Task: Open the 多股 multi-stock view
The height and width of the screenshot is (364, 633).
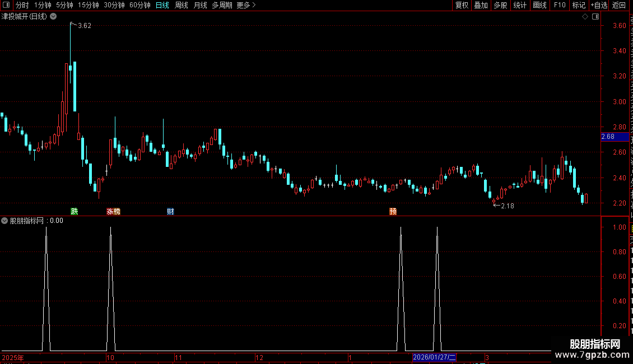Action: (x=500, y=5)
